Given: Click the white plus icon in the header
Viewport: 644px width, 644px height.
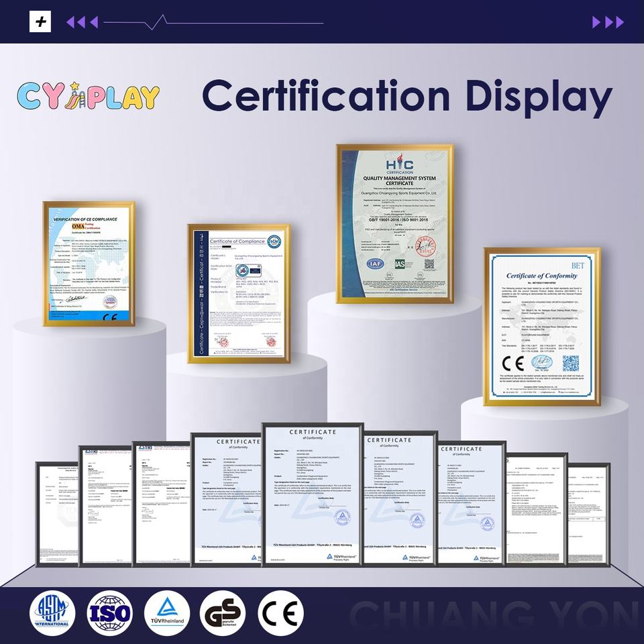Looking at the screenshot, I should tap(40, 21).
